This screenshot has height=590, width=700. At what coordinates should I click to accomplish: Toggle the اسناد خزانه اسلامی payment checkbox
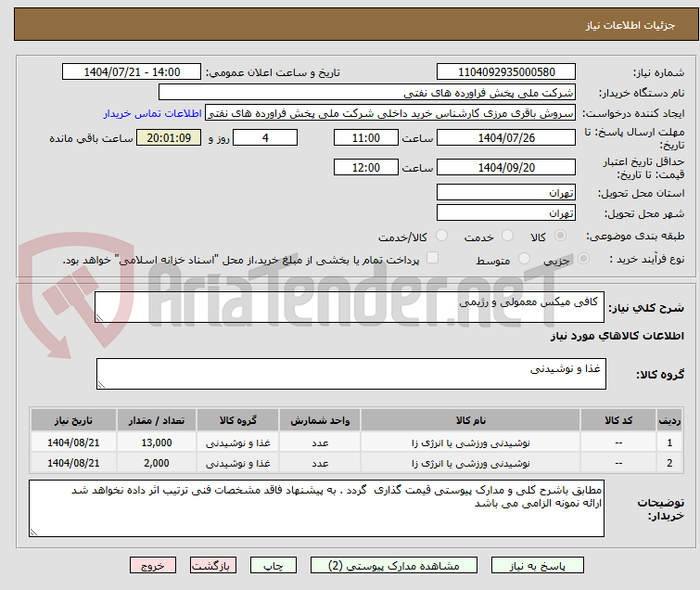(x=432, y=258)
